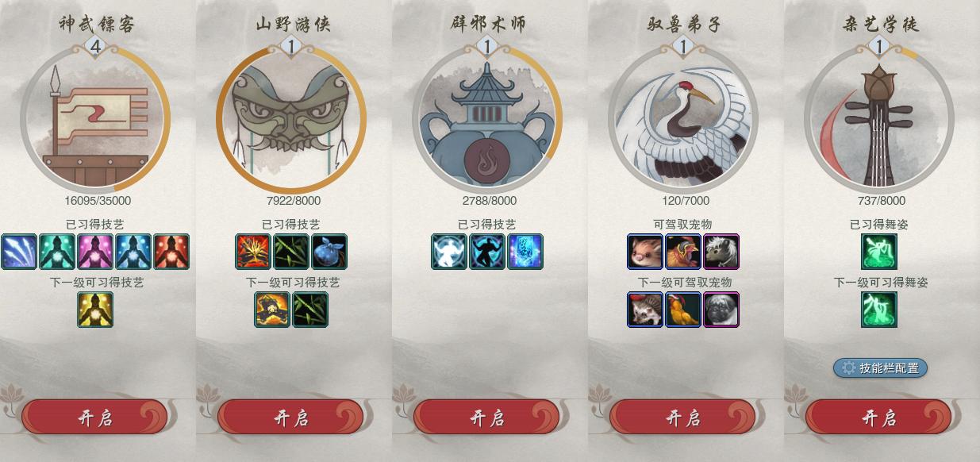
Task: Select the fiery explosion skill icon under 山野游侠
Action: tap(253, 252)
